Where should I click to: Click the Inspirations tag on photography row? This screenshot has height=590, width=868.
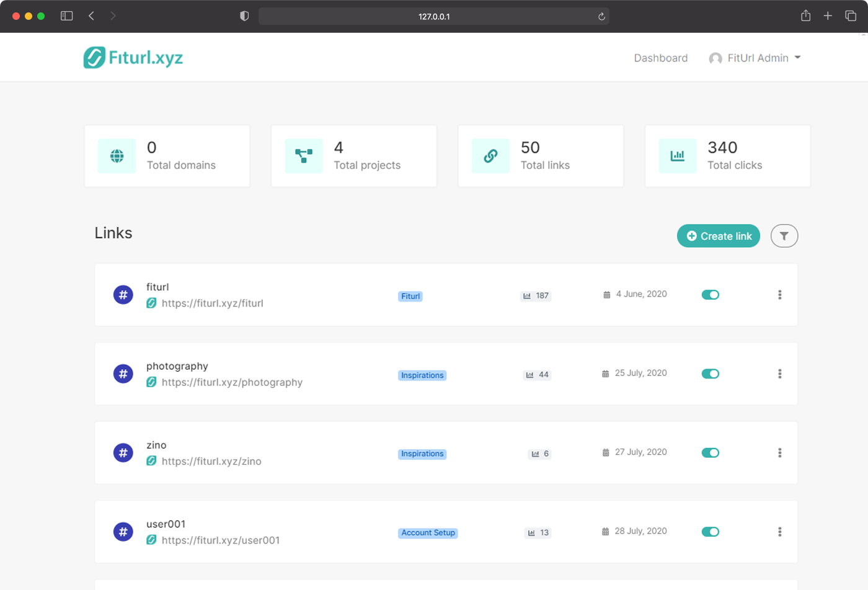point(422,375)
